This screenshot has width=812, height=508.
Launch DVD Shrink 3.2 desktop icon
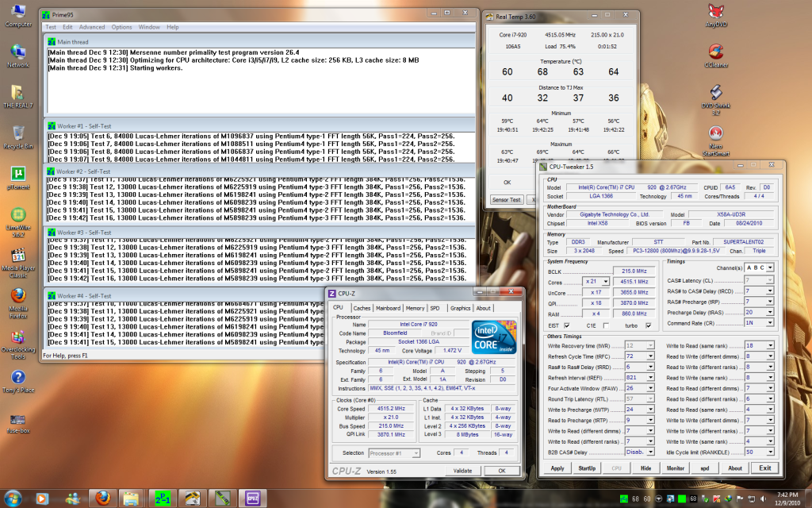pos(716,100)
